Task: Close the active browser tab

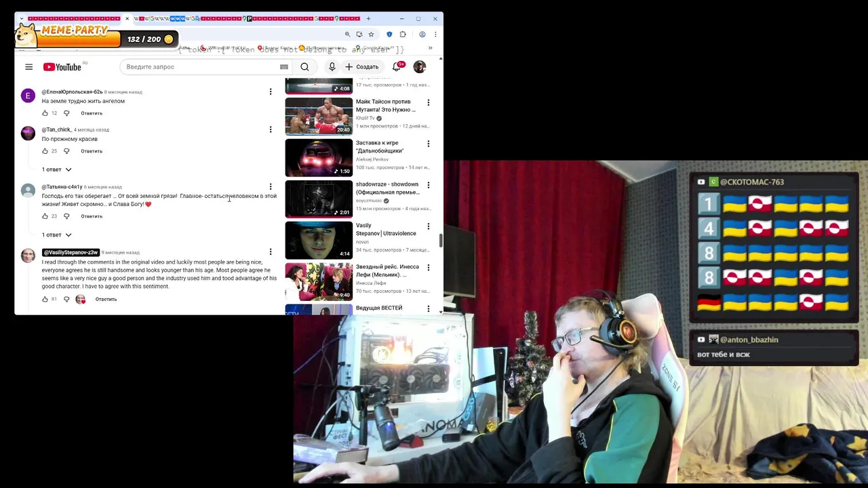Action: click(127, 18)
